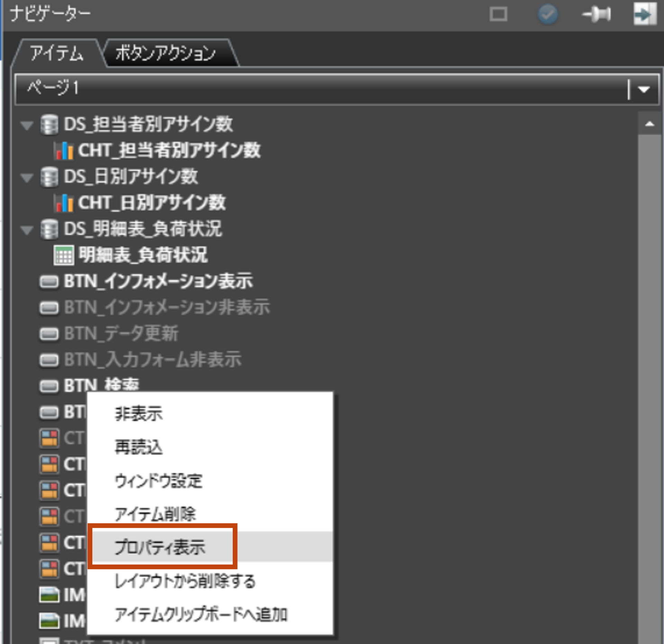Click button icon of BTN_インフォメーション非表示
Image resolution: width=664 pixels, height=644 pixels.
tap(49, 308)
